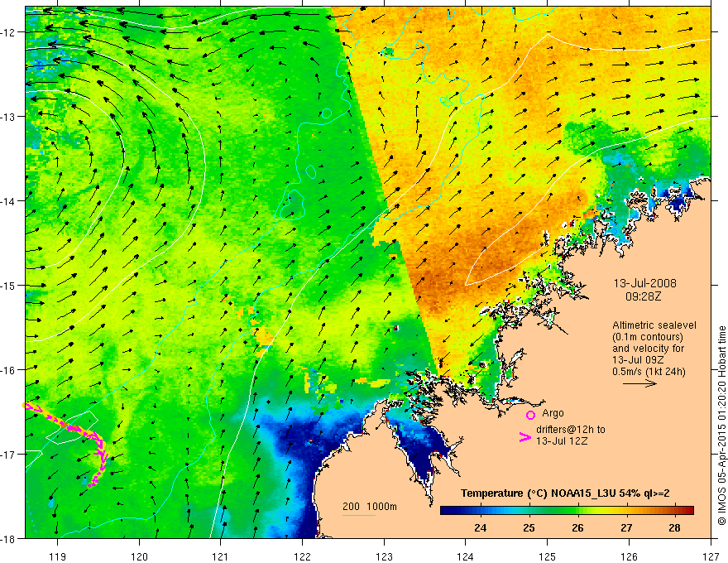Click the latitude axis label '-18'
The image size is (728, 563).
pyautogui.click(x=8, y=539)
